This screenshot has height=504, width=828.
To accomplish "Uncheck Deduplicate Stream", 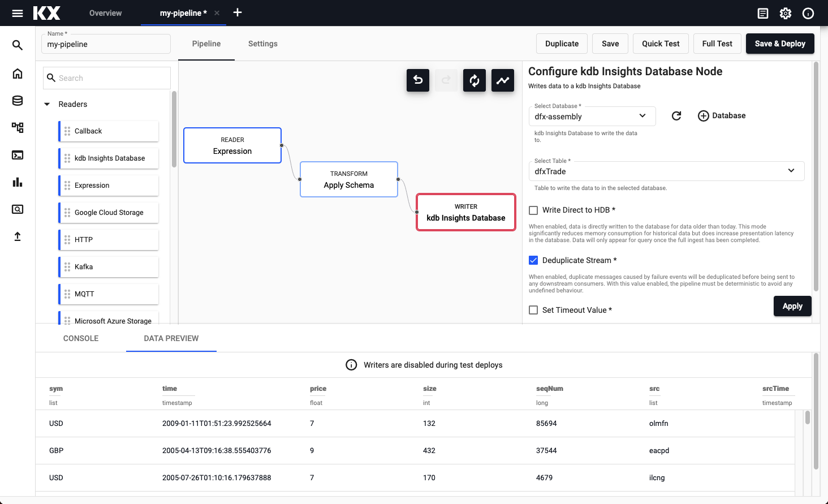I will pyautogui.click(x=533, y=260).
